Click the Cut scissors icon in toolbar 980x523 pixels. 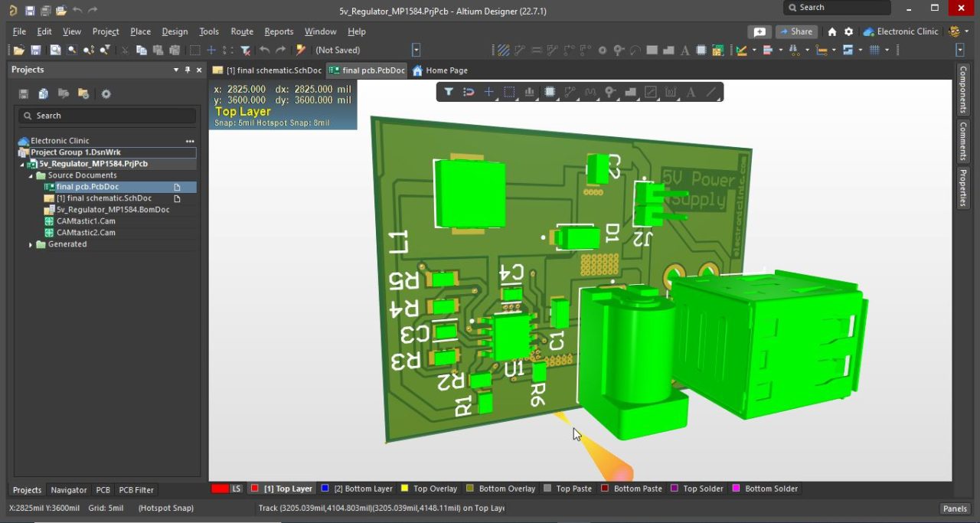point(125,50)
